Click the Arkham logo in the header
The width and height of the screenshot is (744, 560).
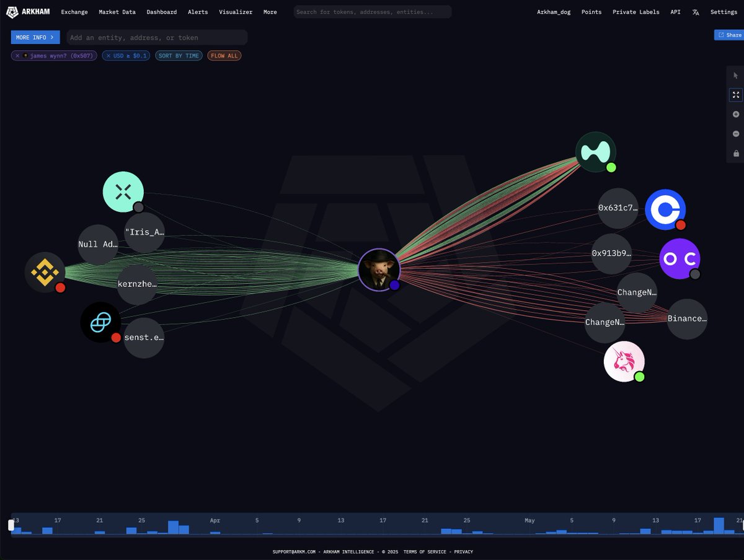tap(29, 12)
